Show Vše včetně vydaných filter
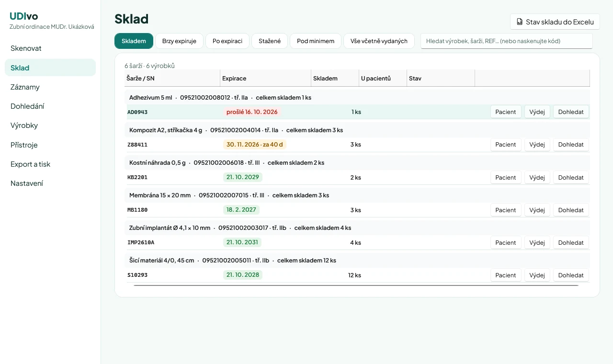The height and width of the screenshot is (364, 613). coord(379,41)
